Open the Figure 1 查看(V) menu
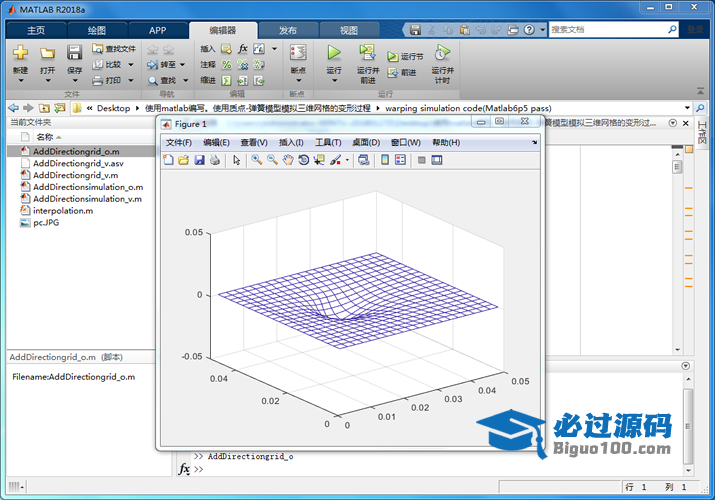 point(254,143)
